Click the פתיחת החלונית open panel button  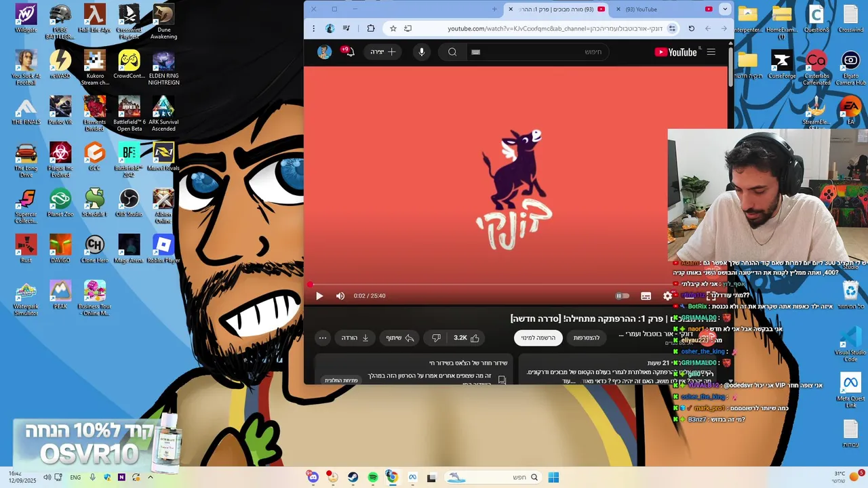(341, 380)
